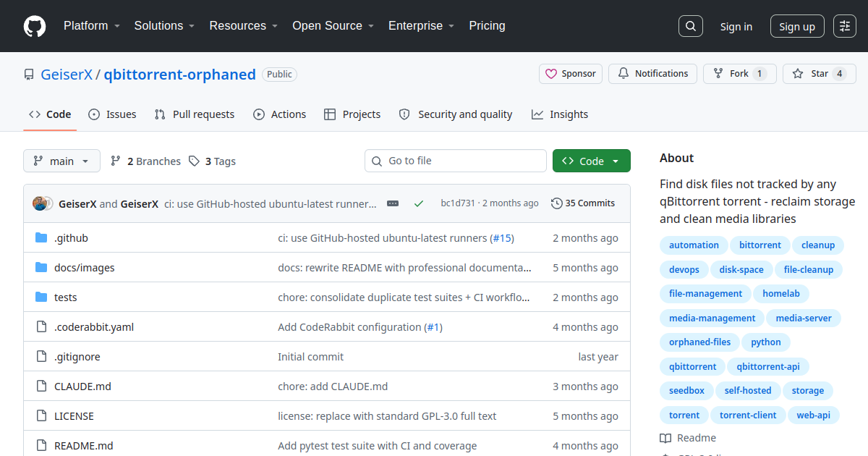View the 2 Branches link
This screenshot has width=868, height=456.
coord(145,161)
